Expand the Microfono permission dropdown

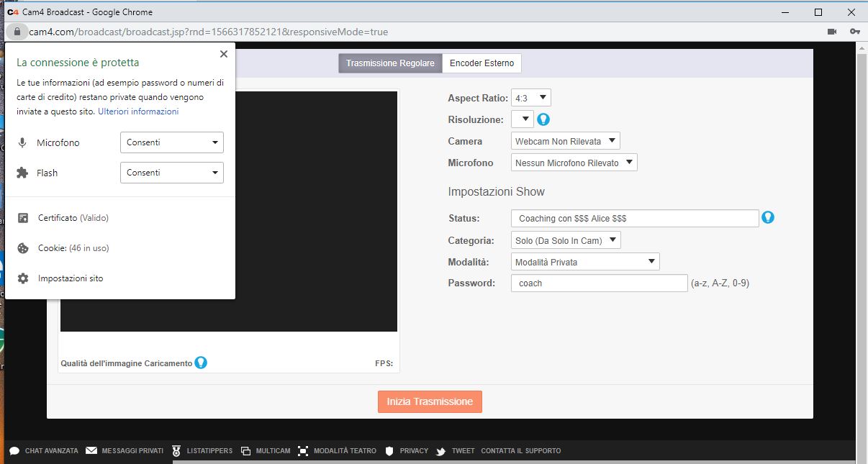pos(171,142)
